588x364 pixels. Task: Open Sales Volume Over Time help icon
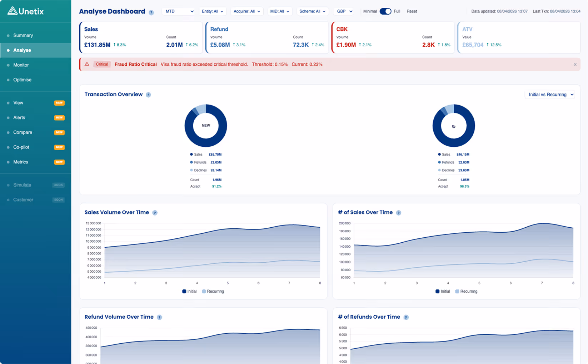tap(155, 213)
